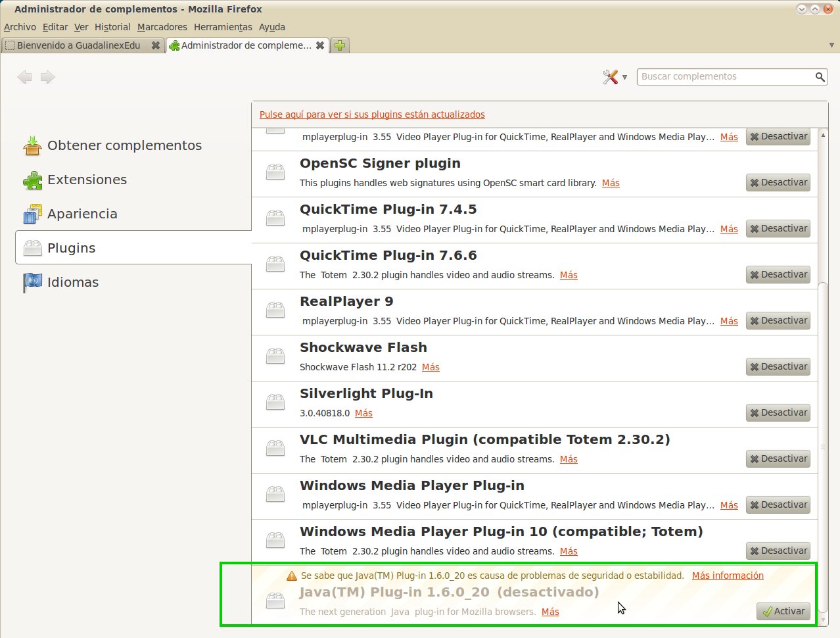
Task: Click the Idiomas flag icon
Action: coord(32,282)
